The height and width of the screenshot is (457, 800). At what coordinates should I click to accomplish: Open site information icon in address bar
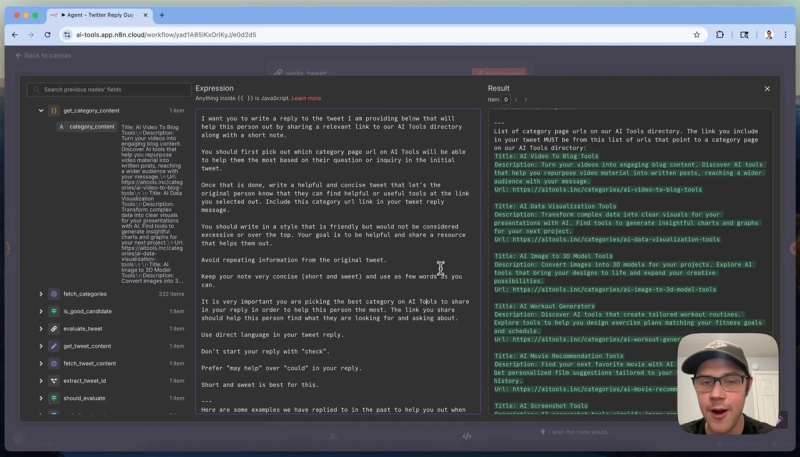(x=67, y=35)
